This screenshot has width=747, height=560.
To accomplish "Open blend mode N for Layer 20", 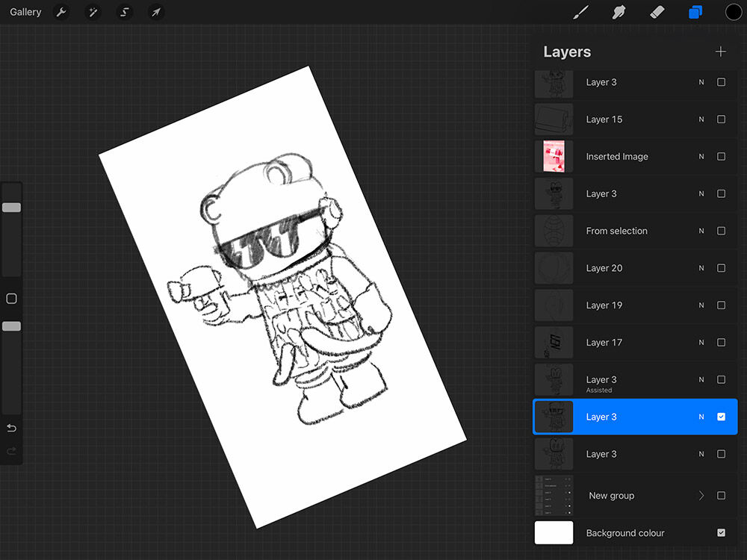I will (x=701, y=268).
